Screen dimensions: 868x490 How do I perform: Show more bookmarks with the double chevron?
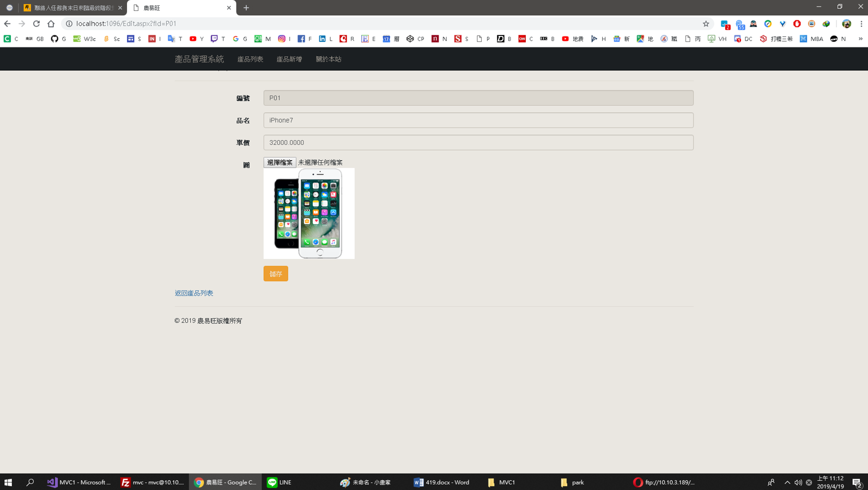pyautogui.click(x=860, y=39)
